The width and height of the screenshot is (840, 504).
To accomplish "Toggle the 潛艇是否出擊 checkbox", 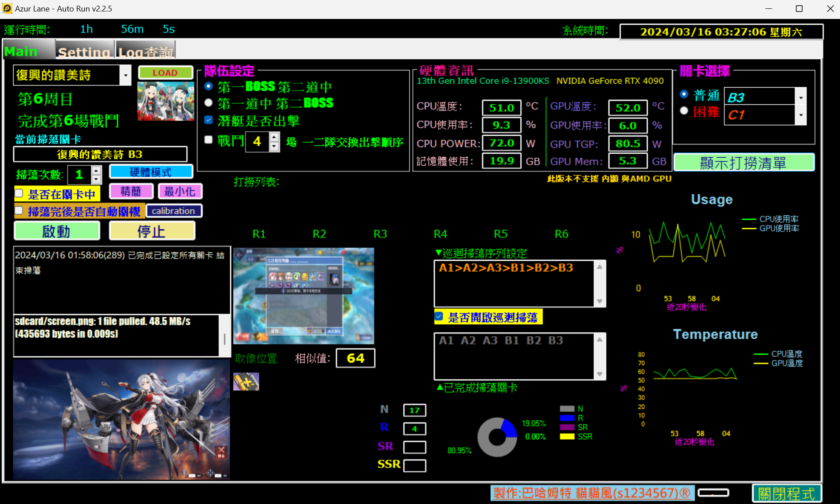I will (209, 120).
